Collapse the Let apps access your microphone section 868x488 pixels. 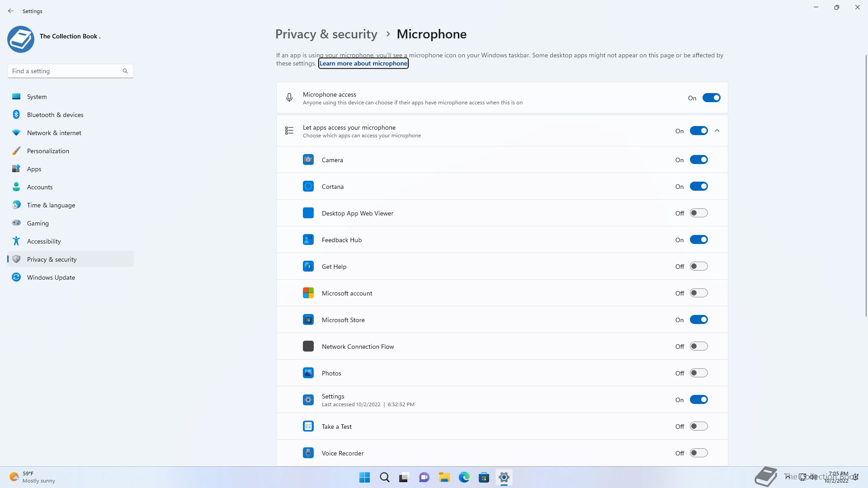coord(717,131)
